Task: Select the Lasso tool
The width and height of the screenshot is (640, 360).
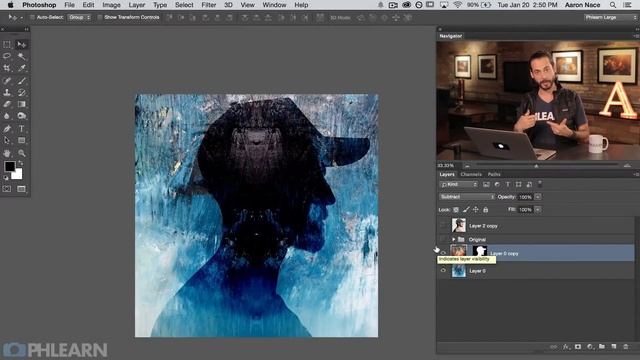Action: tap(7, 56)
